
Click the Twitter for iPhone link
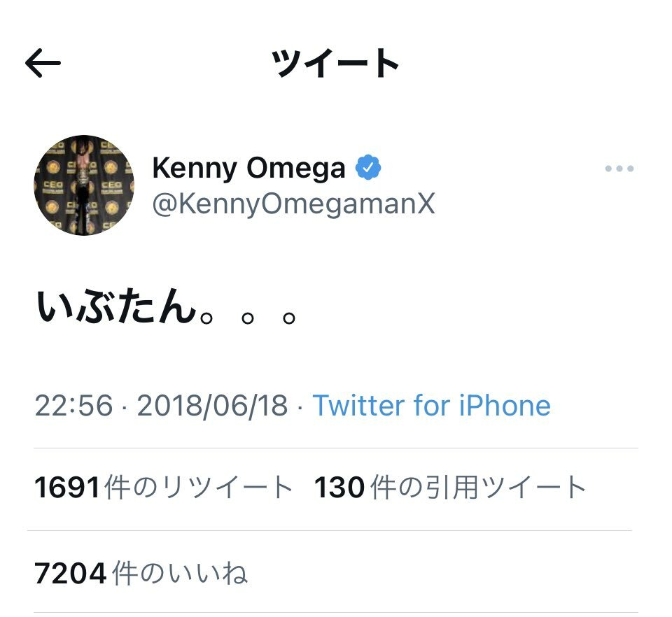pos(431,406)
